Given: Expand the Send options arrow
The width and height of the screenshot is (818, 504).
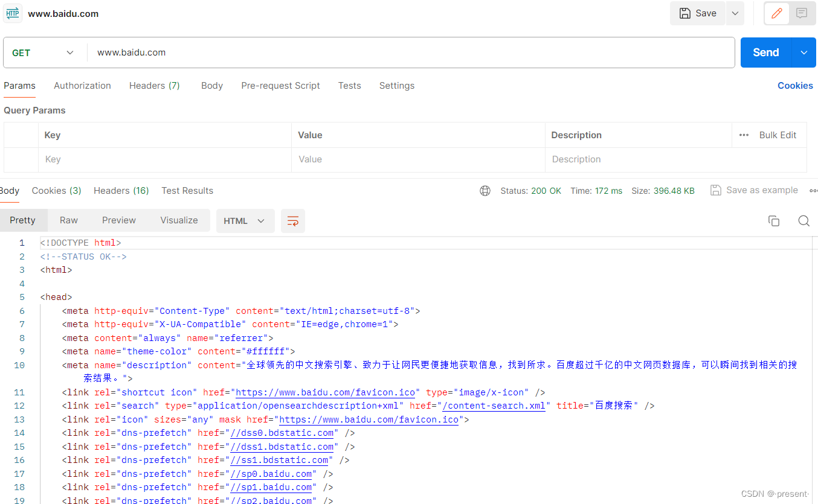Looking at the screenshot, I should tap(804, 53).
